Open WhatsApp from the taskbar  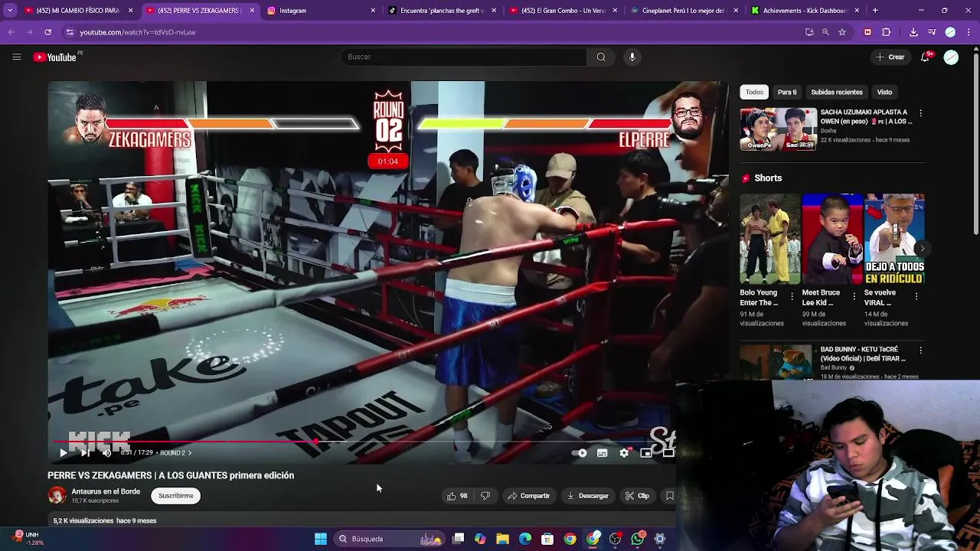pos(638,539)
